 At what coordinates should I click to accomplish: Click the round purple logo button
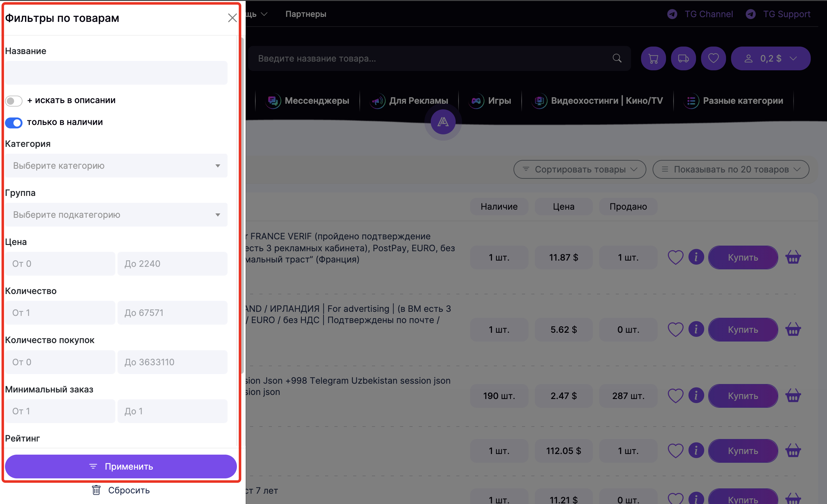(x=443, y=122)
